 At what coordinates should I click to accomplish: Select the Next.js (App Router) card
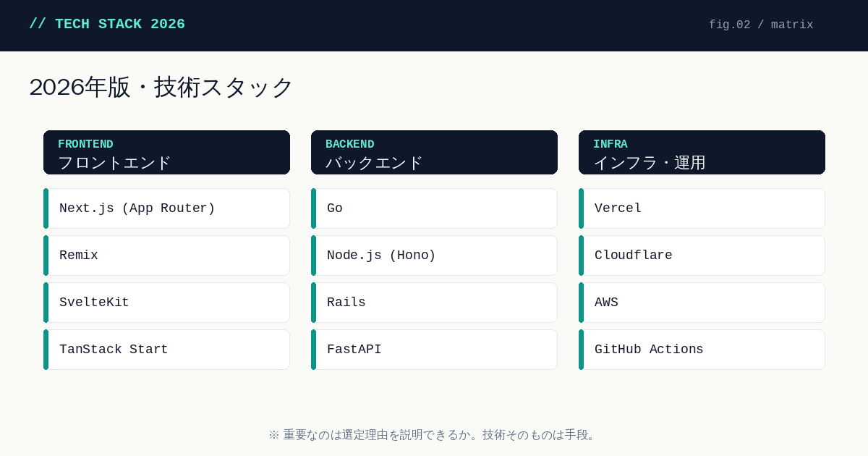click(x=166, y=208)
